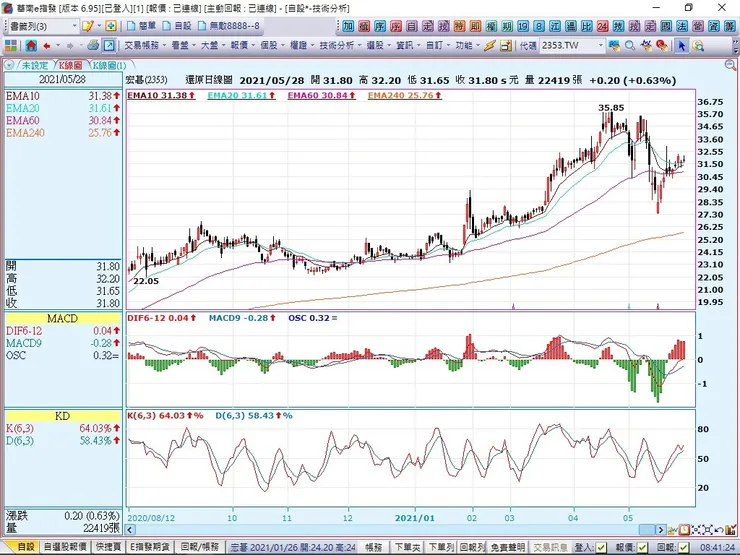Select the blue cursor pointer tool

[681, 46]
